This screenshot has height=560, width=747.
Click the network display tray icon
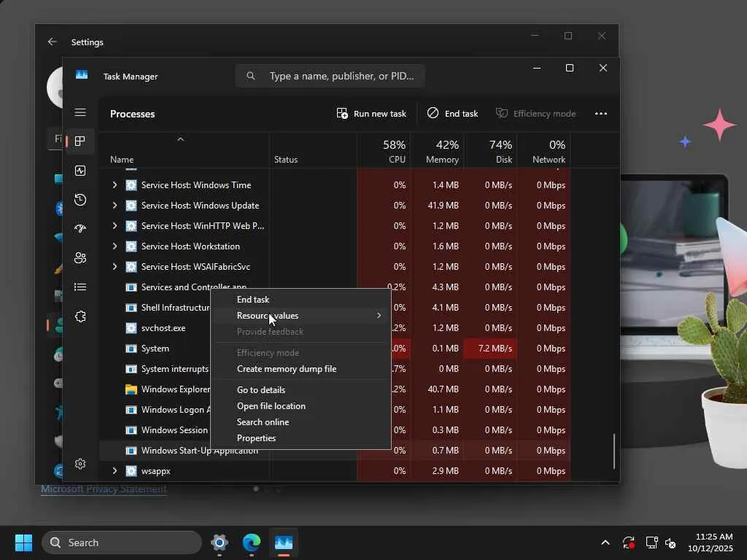pos(651,542)
